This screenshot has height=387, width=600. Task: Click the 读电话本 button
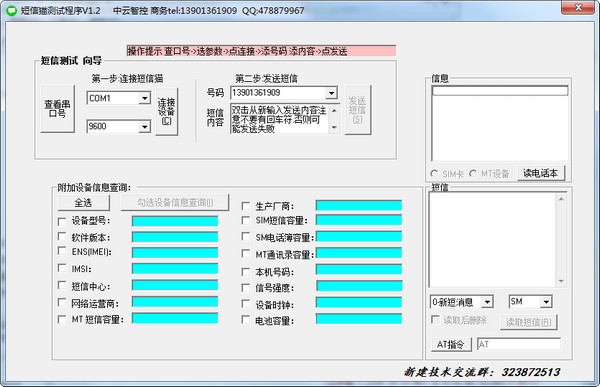tap(541, 173)
